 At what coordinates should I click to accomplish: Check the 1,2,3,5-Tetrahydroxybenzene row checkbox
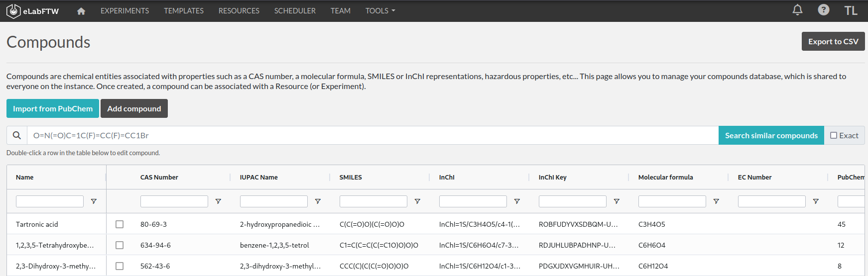120,245
